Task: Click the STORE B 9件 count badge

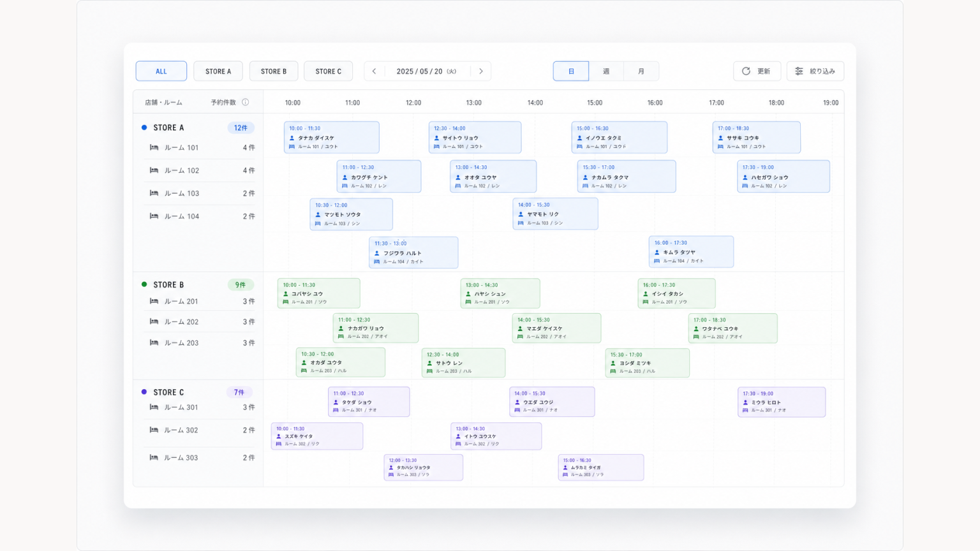Action: click(x=241, y=285)
